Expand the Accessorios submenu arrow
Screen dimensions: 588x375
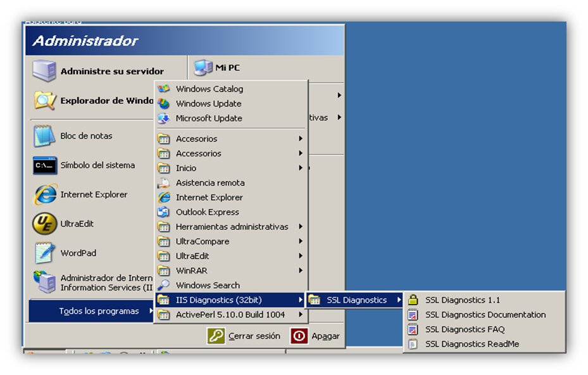coord(301,153)
